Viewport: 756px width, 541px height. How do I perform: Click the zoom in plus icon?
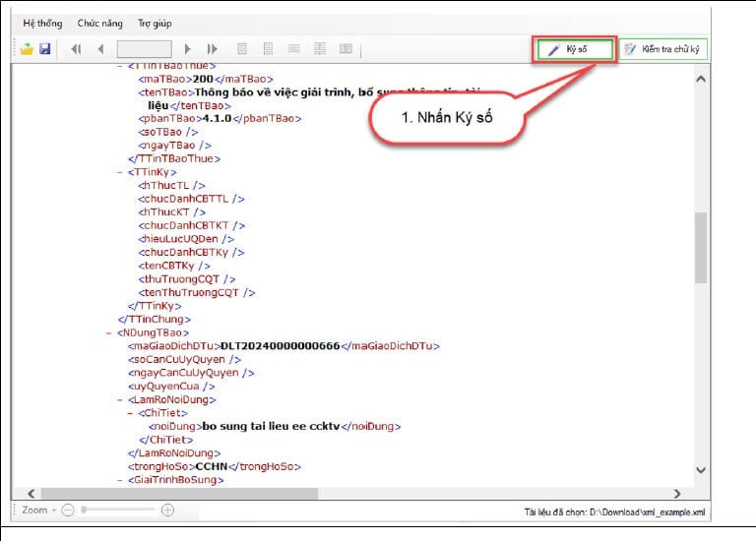[167, 510]
